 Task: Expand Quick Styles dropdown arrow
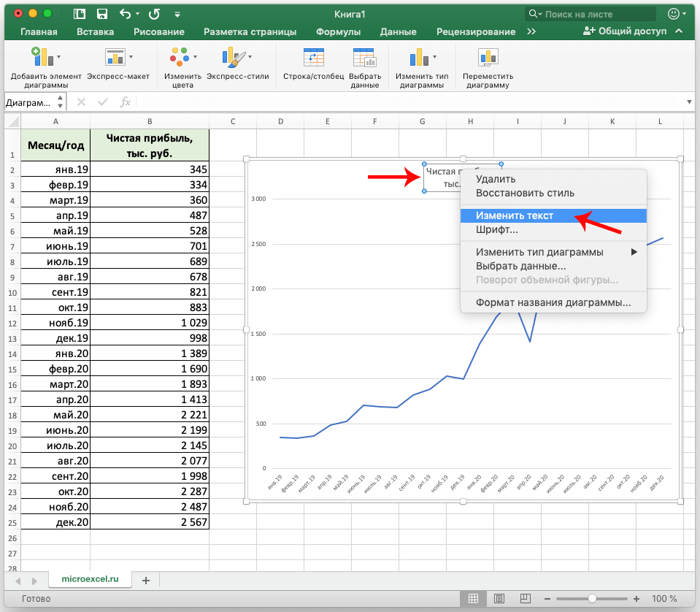click(x=250, y=57)
